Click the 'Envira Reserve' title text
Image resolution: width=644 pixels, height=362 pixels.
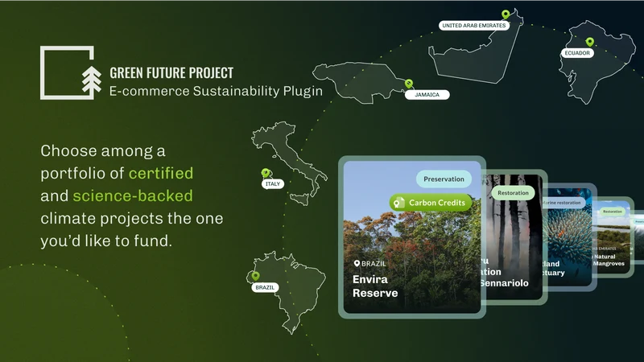(375, 286)
